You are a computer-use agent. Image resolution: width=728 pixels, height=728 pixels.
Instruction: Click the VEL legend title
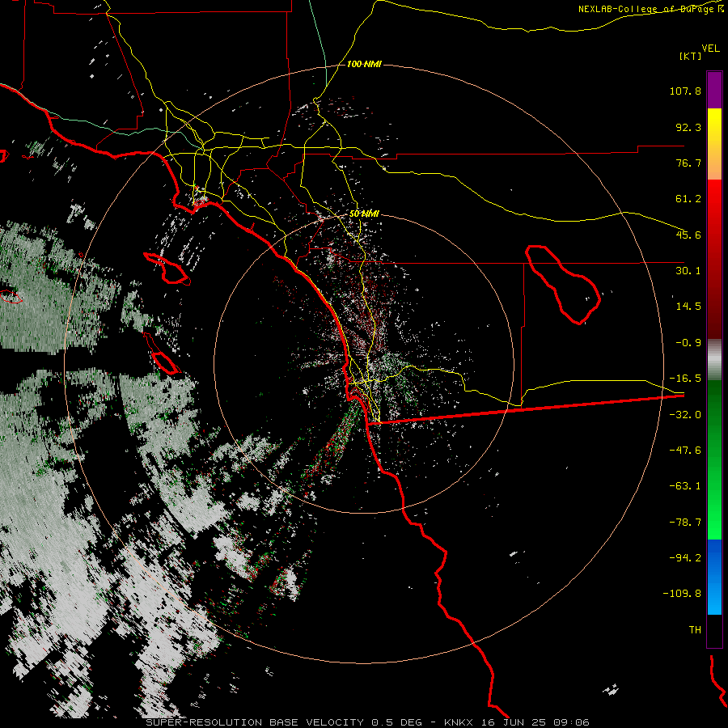710,49
